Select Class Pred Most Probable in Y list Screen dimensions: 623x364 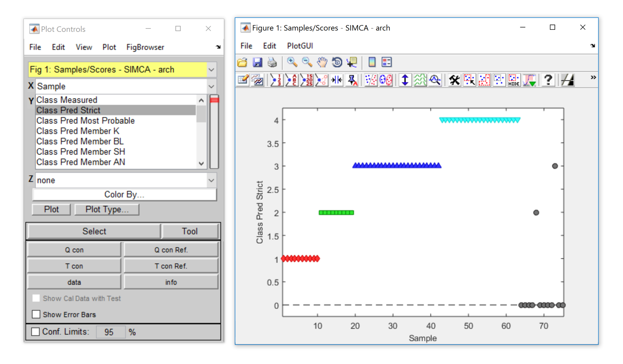(x=85, y=121)
